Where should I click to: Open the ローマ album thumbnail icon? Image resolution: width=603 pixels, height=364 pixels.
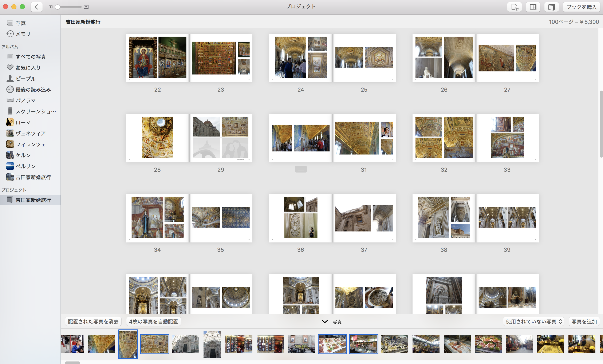click(x=10, y=122)
